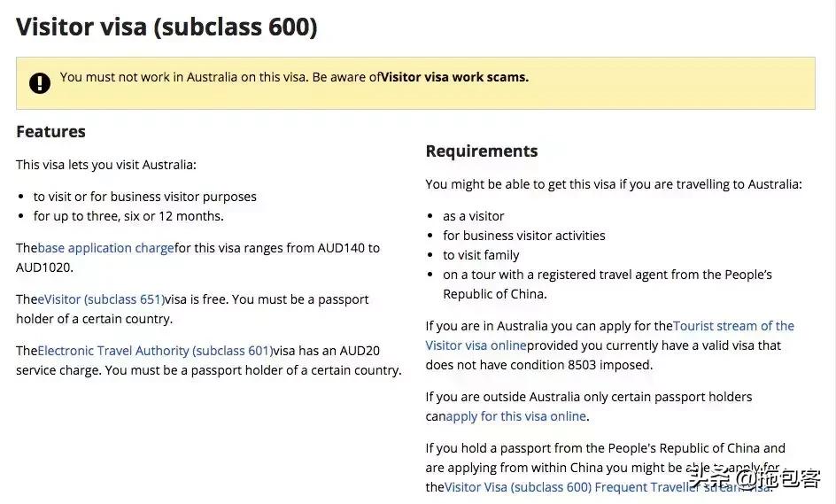Click the 'for business visitor activities' bullet
The height and width of the screenshot is (504, 836).
(523, 236)
